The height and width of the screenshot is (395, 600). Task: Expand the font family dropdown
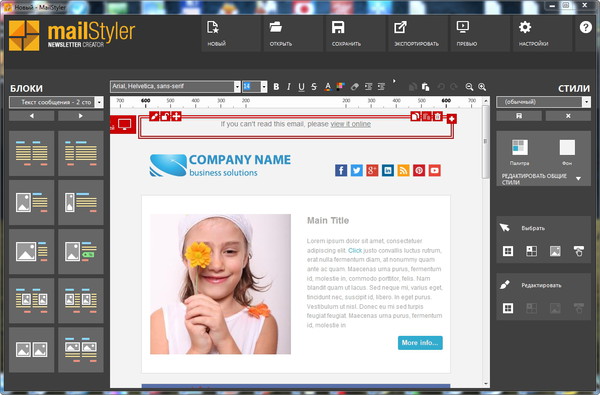(x=237, y=87)
